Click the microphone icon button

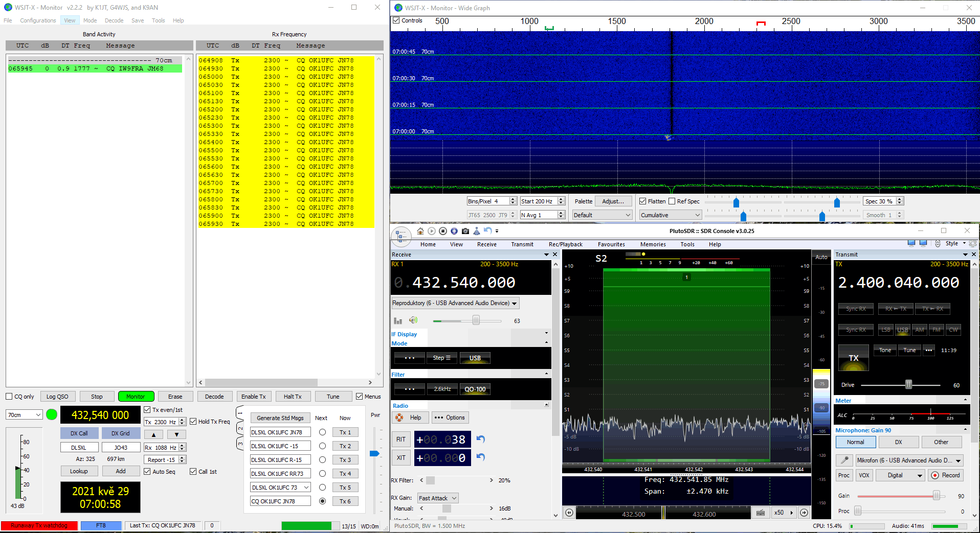[844, 460]
